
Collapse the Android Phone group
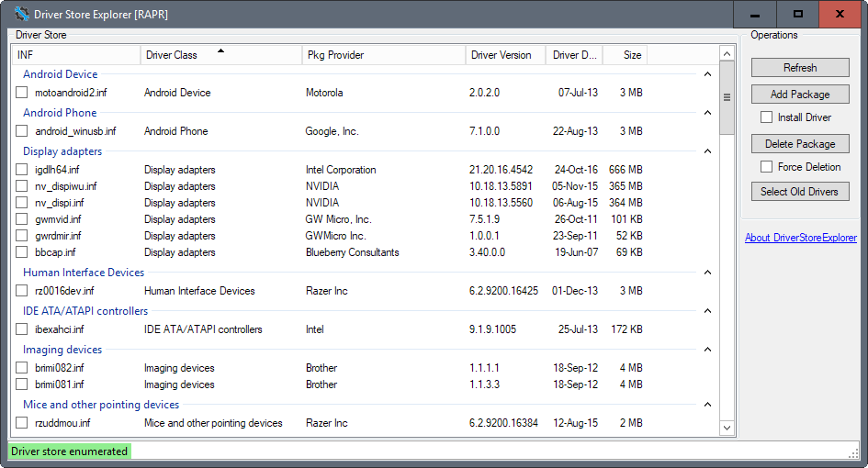707,113
